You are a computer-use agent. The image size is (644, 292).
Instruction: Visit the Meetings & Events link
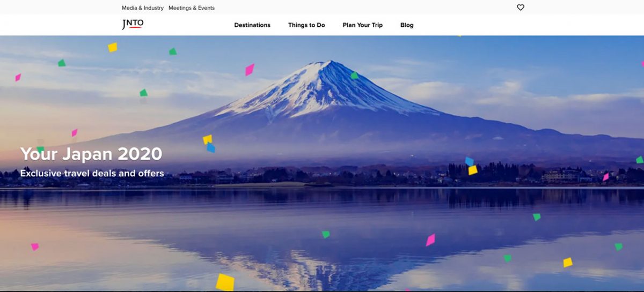click(192, 8)
